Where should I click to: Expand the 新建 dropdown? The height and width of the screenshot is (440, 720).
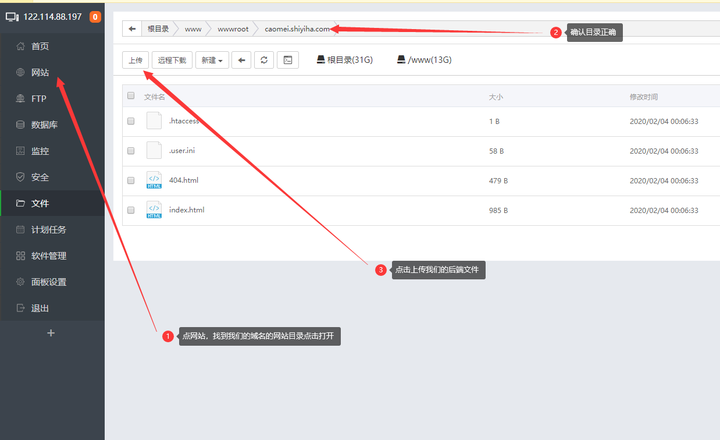(x=212, y=60)
